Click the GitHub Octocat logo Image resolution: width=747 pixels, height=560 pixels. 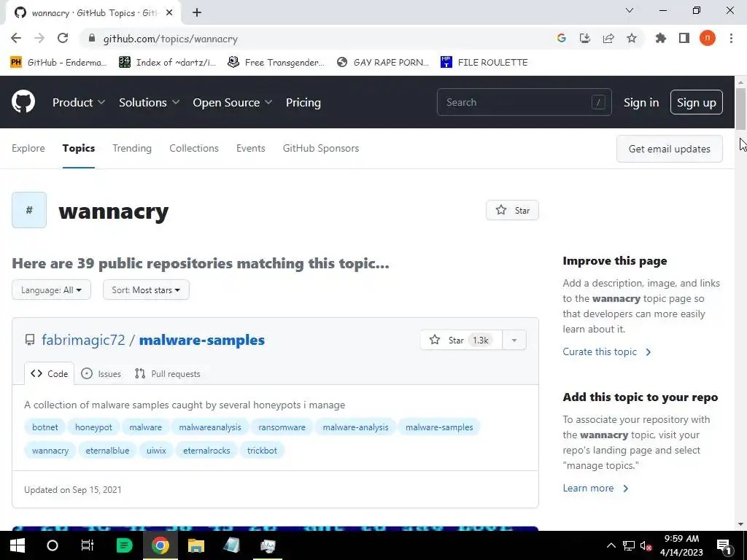[23, 102]
